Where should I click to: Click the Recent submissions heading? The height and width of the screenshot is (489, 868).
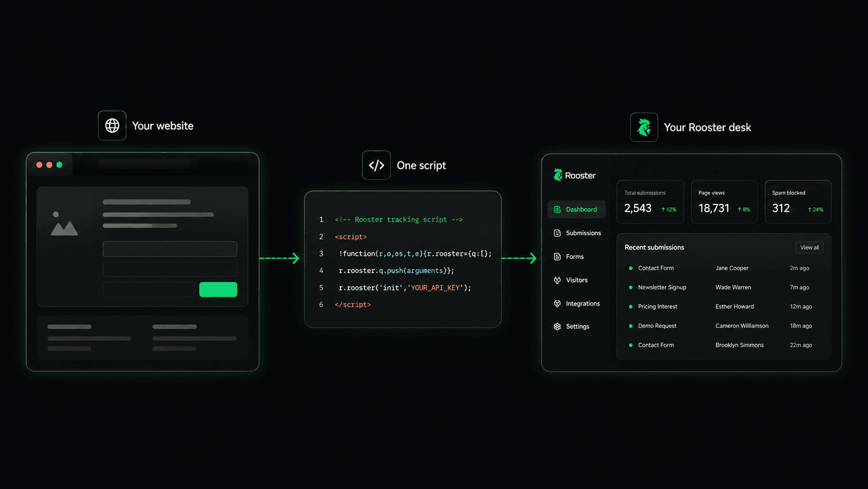pyautogui.click(x=654, y=247)
